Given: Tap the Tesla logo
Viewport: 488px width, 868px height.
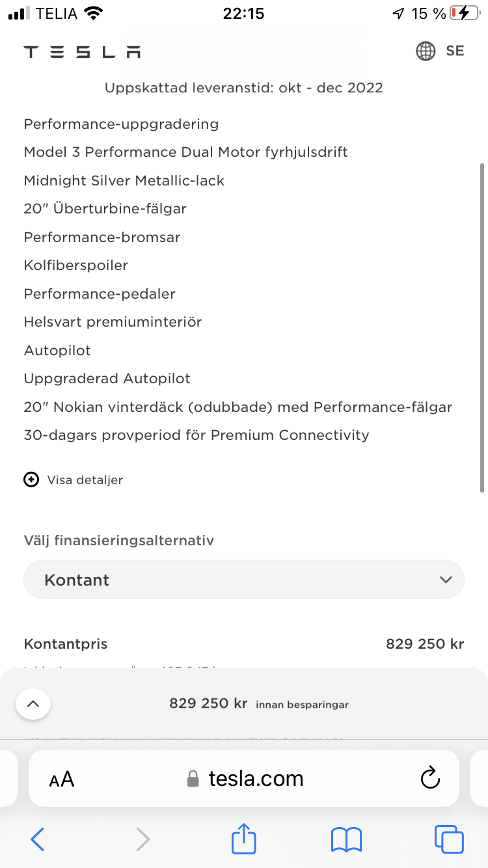Looking at the screenshot, I should pos(82,51).
